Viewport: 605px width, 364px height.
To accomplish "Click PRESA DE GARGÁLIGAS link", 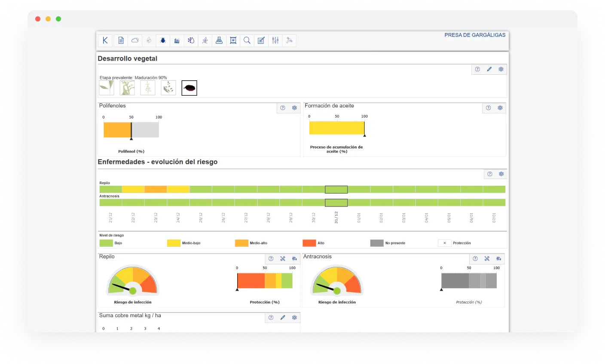I will (x=475, y=35).
